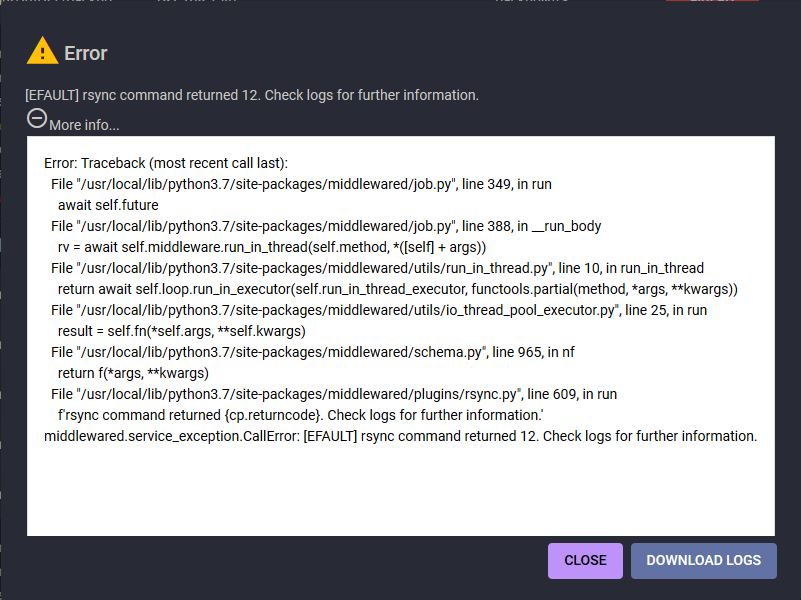Click the "result = self.fn(*self.args, **self.kwargs)" line
This screenshot has height=600, width=801.
(x=181, y=331)
